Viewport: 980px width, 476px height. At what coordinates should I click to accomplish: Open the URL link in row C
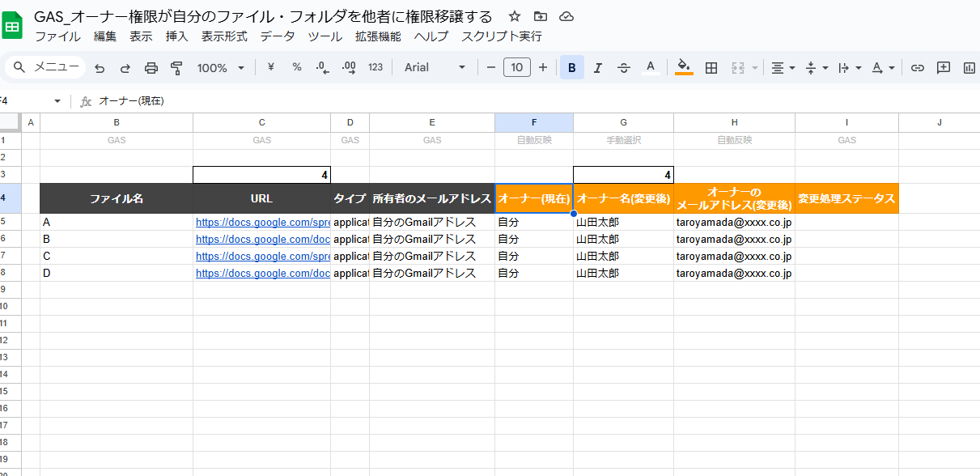pyautogui.click(x=262, y=256)
